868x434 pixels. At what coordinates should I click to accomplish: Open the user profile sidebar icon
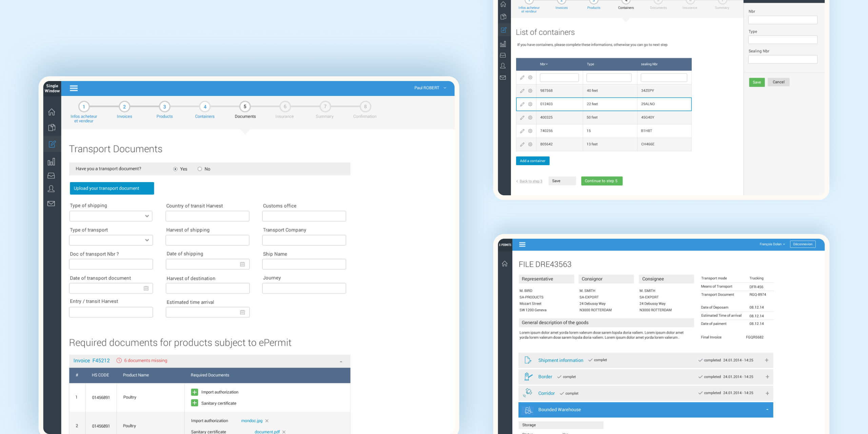click(x=51, y=189)
